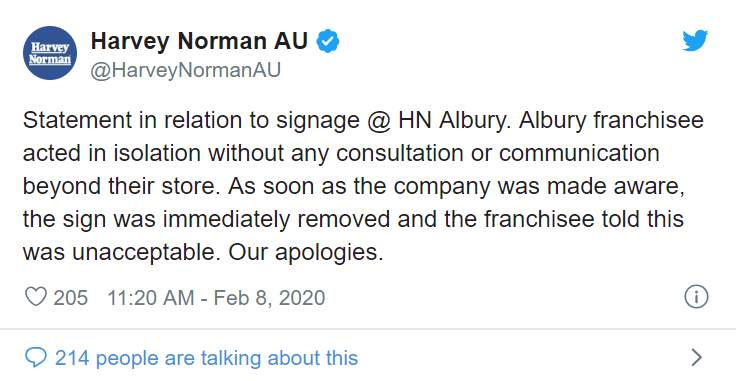Click the blue speech bubble reply icon

tap(36, 358)
